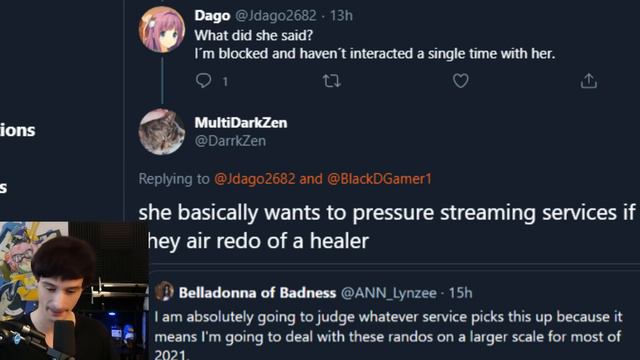This screenshot has height=360, width=640.
Task: Open MultiDarkZen's cat avatar picture
Action: 162,132
